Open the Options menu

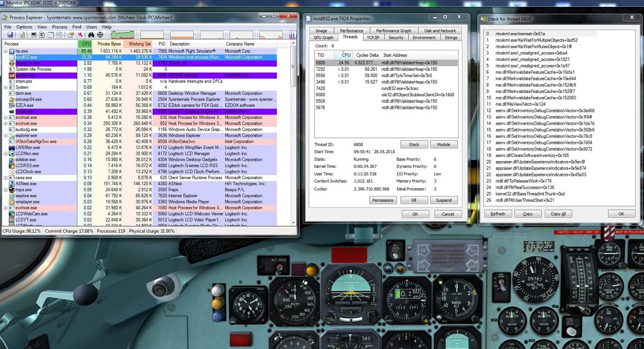[x=24, y=27]
